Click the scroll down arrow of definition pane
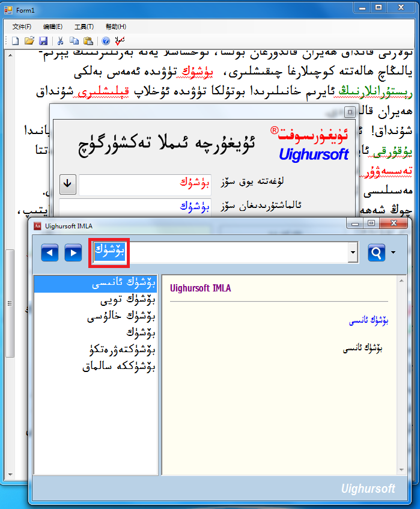This screenshot has height=509, width=420. pyautogui.click(x=401, y=470)
